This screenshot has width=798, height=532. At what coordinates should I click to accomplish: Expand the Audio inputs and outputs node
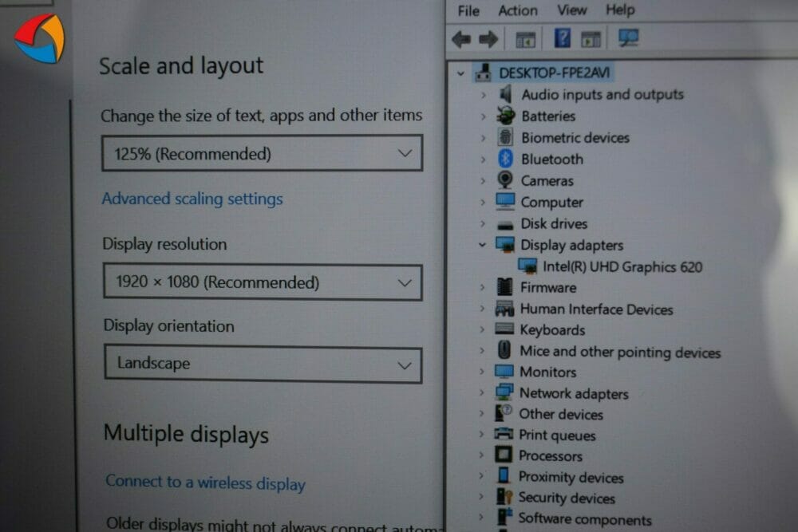click(x=483, y=95)
